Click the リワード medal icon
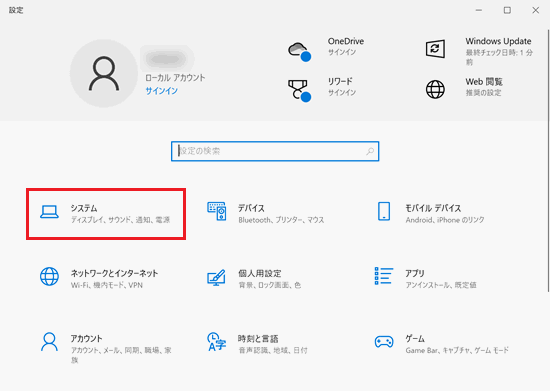Viewport: 550px width, 391px height. tap(299, 90)
